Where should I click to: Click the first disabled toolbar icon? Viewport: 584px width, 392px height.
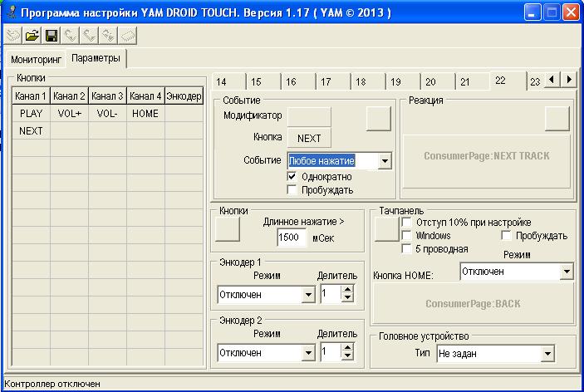click(x=13, y=35)
